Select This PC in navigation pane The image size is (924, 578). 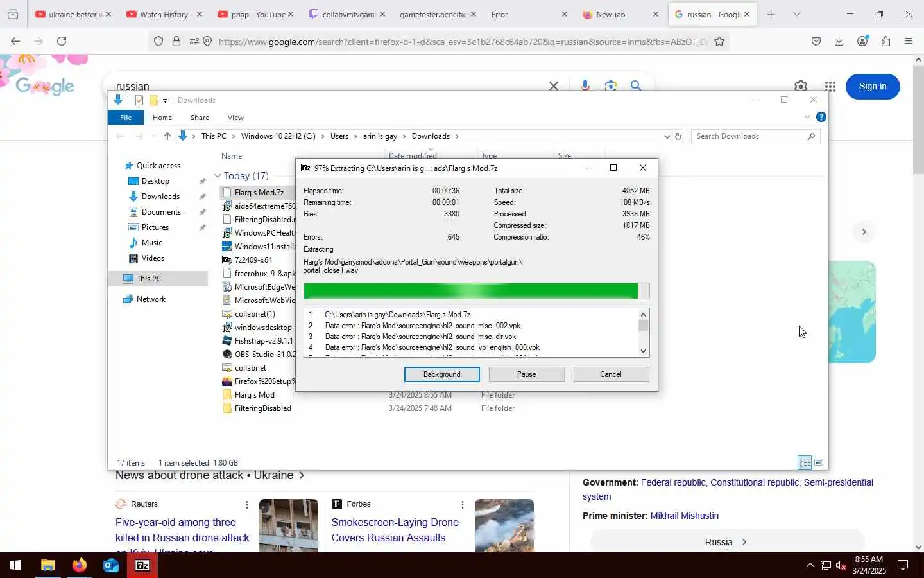(149, 279)
